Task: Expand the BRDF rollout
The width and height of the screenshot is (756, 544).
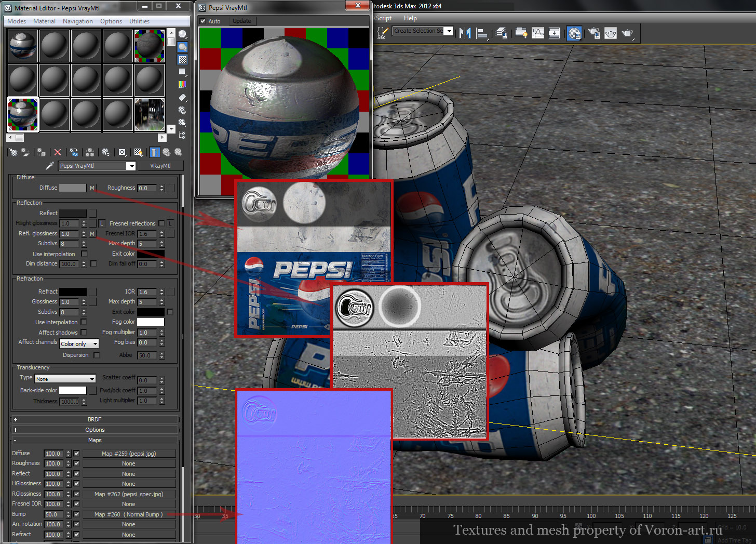Action: pos(95,419)
